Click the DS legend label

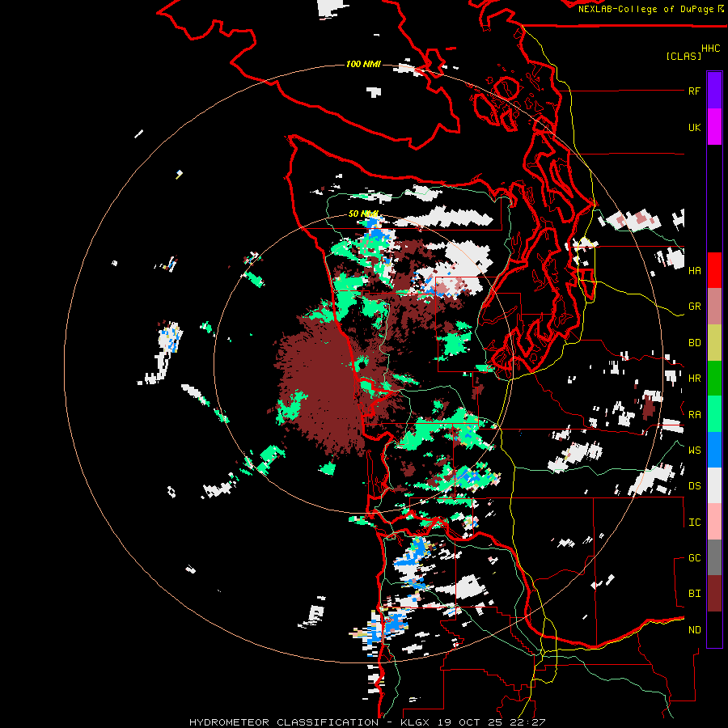point(694,486)
